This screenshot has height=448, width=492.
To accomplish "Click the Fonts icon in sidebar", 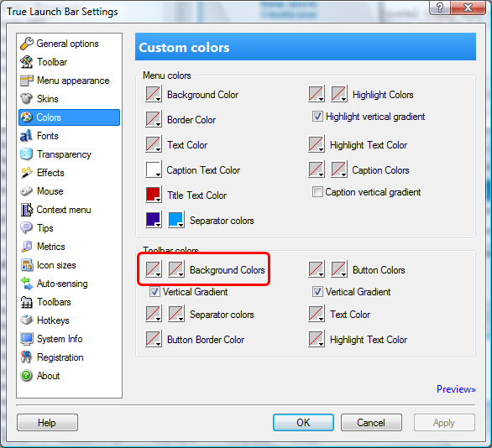I will (x=26, y=136).
